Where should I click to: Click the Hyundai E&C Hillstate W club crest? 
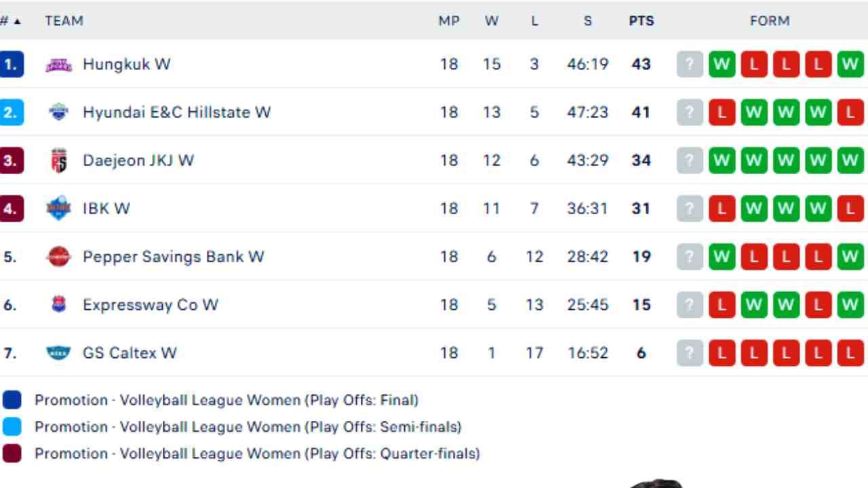(59, 112)
